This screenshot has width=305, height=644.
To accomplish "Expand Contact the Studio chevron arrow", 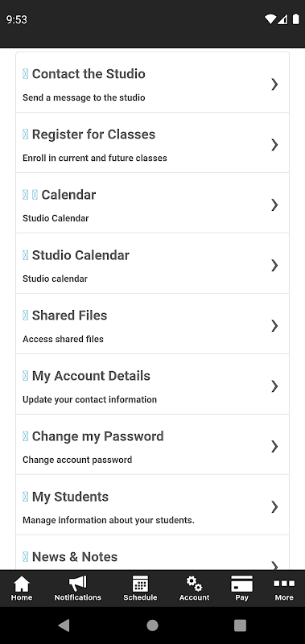I will tap(274, 85).
